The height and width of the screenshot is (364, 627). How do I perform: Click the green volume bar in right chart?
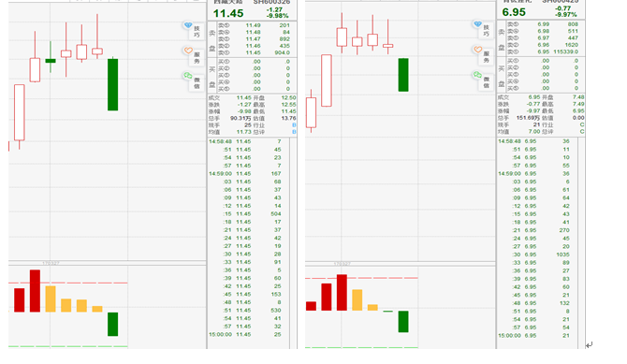pyautogui.click(x=403, y=322)
